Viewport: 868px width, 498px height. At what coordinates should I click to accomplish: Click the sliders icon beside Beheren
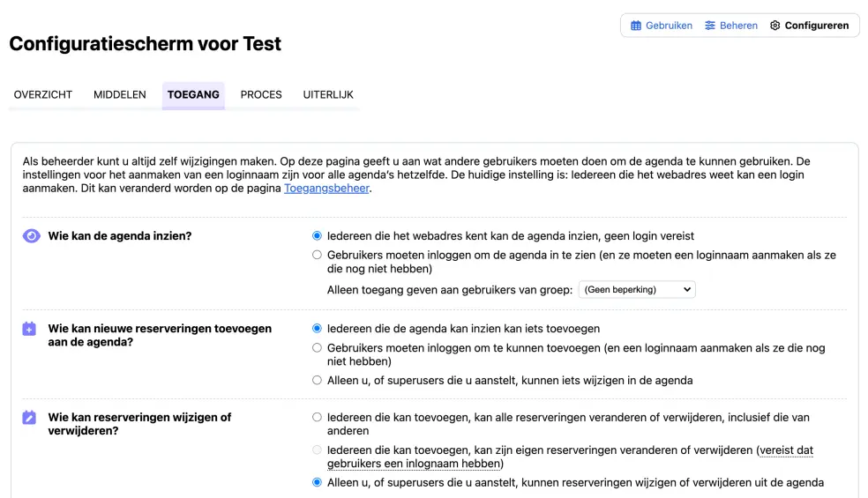[710, 26]
